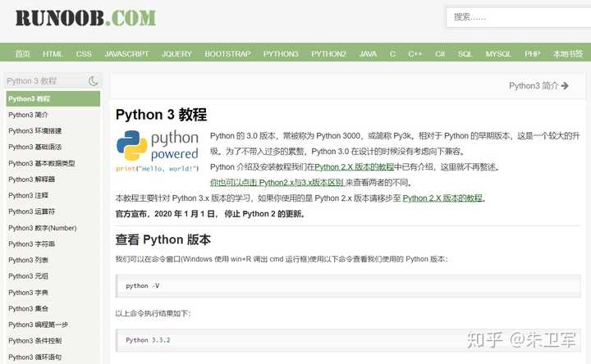Open Python3 运算符 in the sidebar
Screen dimensions: 591x364
32,212
